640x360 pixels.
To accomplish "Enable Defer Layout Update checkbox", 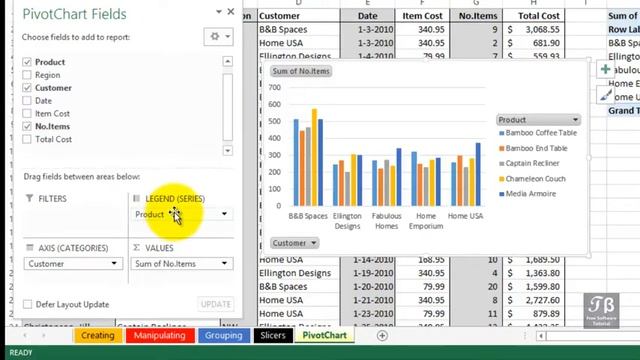I will click(27, 304).
